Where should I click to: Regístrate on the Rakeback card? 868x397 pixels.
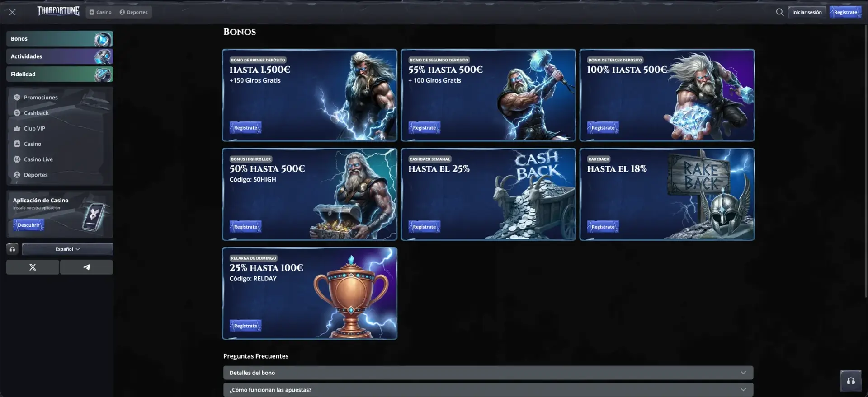point(603,227)
